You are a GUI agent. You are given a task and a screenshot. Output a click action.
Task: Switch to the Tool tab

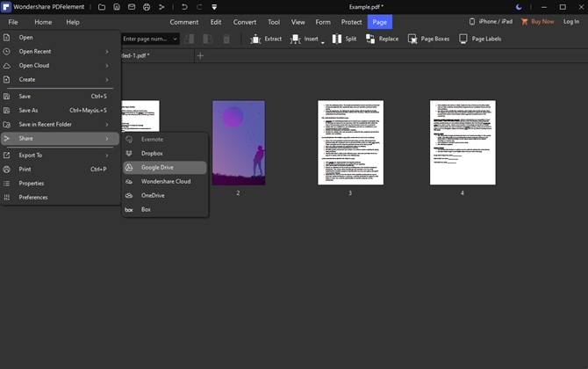[x=274, y=22]
